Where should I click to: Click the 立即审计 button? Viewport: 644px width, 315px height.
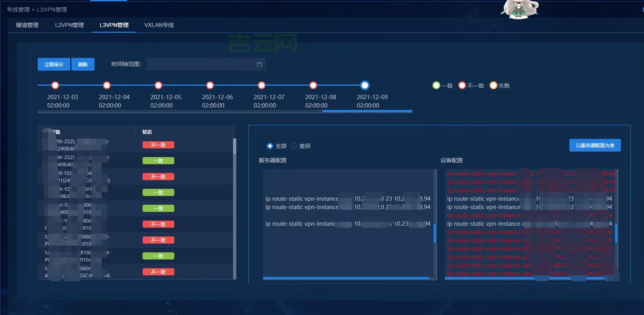(54, 64)
